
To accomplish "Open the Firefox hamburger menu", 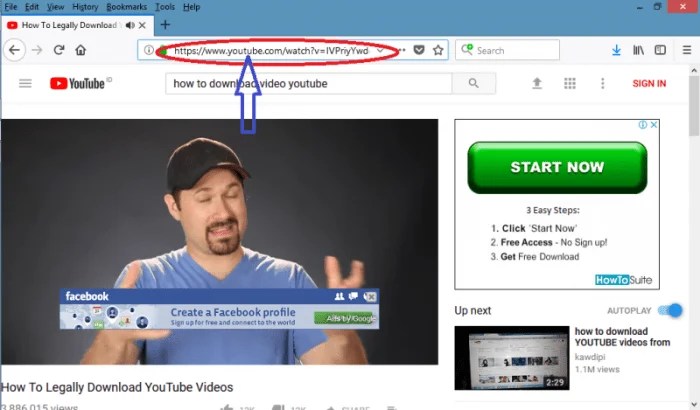I will [x=687, y=50].
